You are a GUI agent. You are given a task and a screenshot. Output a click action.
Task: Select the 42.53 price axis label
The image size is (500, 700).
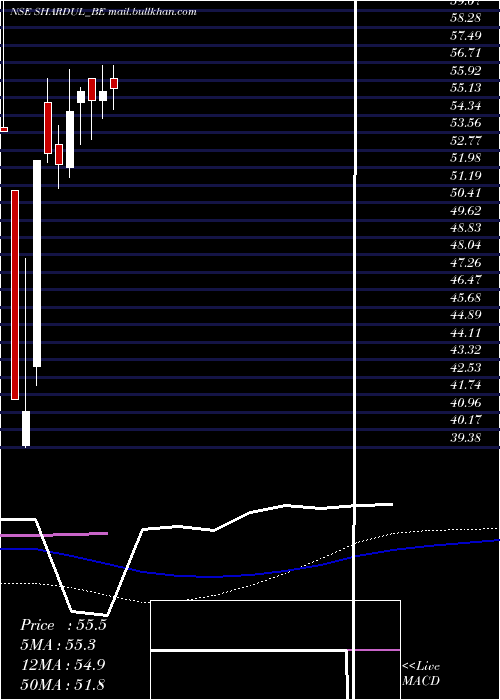click(x=465, y=367)
